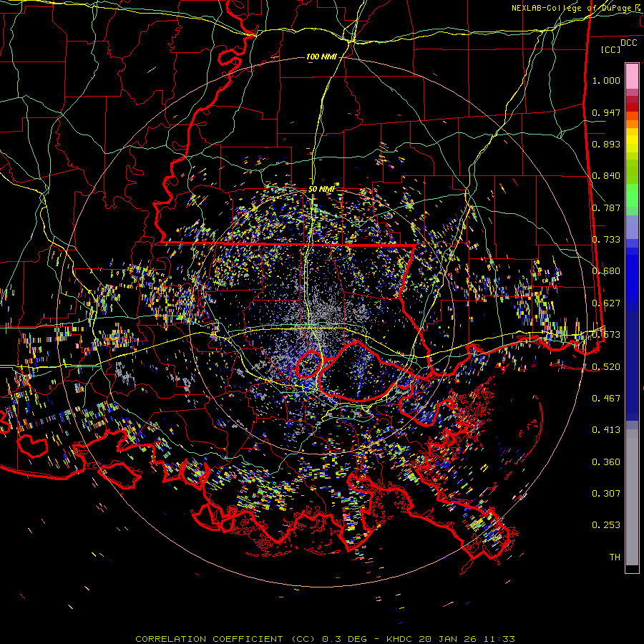
Task: Pick the gray segment of the color bar
Action: pyautogui.click(x=632, y=497)
